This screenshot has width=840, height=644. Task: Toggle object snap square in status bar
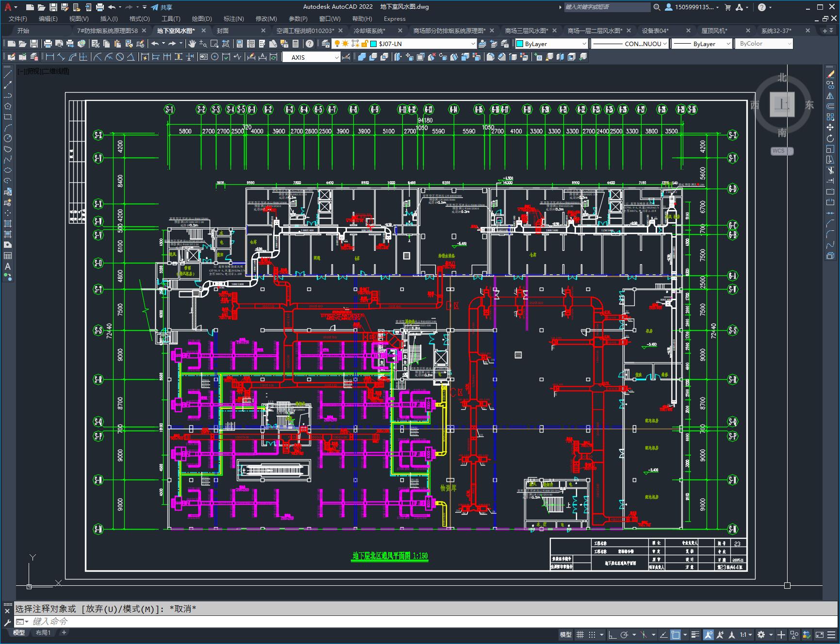click(x=675, y=634)
